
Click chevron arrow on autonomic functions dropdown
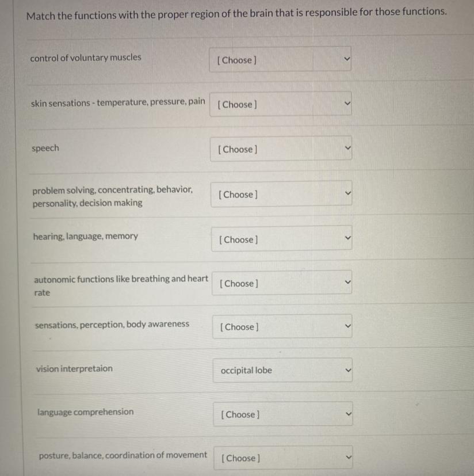(347, 283)
